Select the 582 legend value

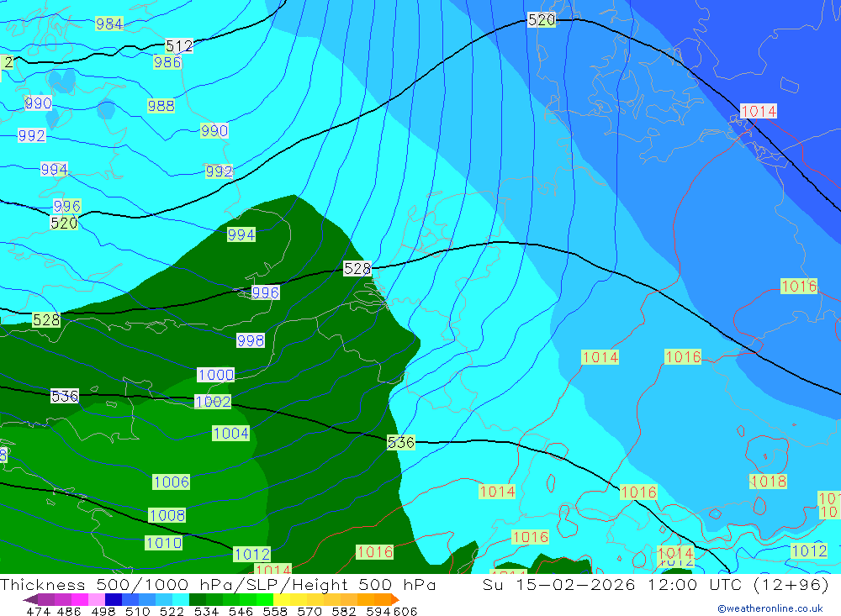pyautogui.click(x=343, y=611)
